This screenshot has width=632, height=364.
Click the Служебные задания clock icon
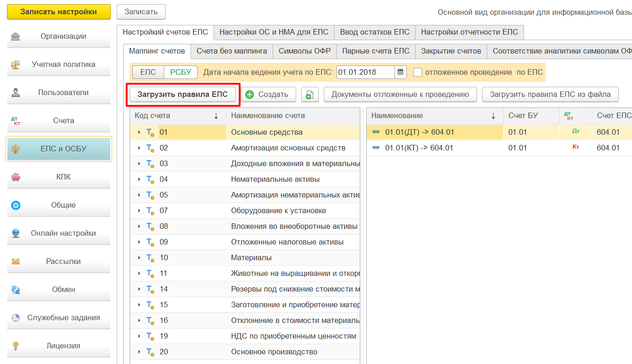point(16,318)
